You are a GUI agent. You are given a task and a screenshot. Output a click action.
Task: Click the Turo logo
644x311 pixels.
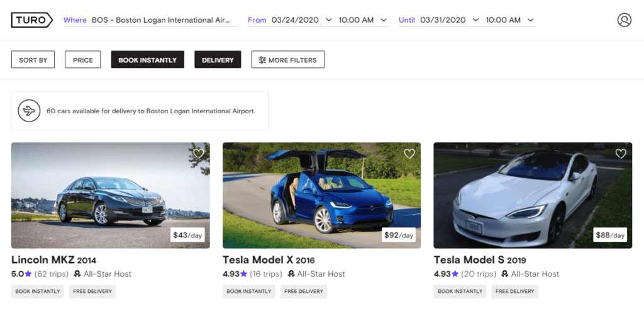pos(31,20)
